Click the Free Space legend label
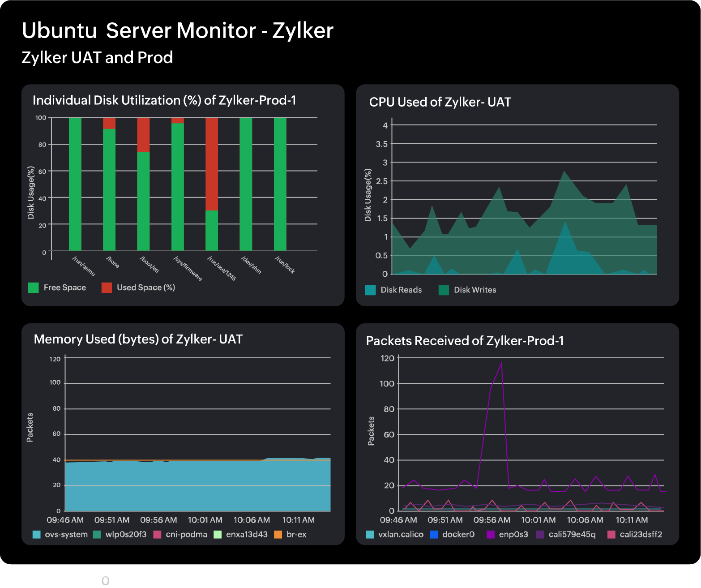This screenshot has height=588, width=701. pos(65,288)
